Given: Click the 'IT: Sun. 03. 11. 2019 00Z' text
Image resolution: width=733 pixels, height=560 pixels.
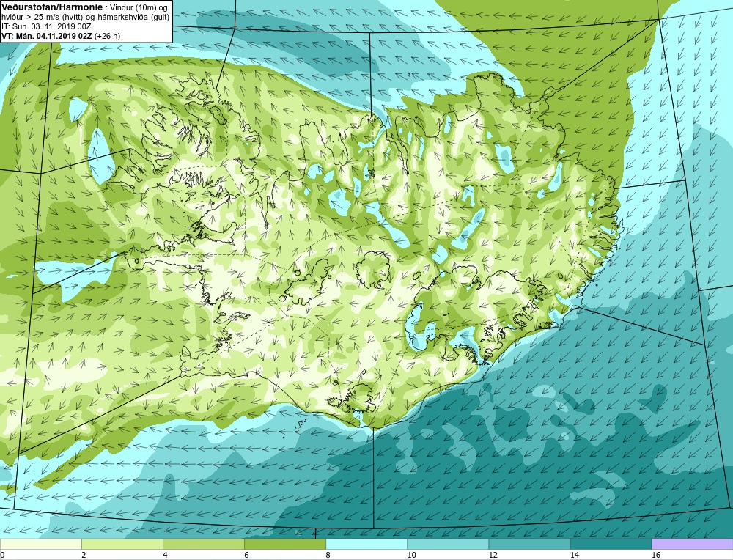Looking at the screenshot, I should pos(46,26).
